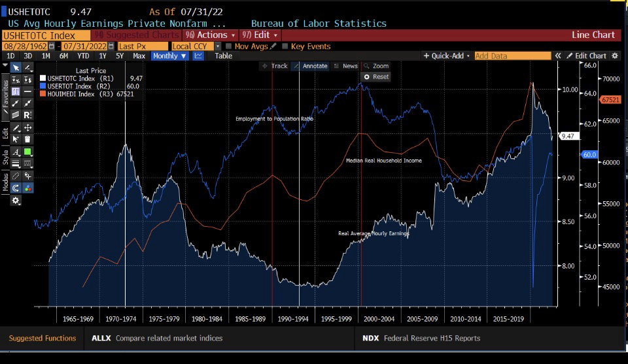Expand the Actions dropdown menu
628x364 pixels.
click(x=209, y=35)
